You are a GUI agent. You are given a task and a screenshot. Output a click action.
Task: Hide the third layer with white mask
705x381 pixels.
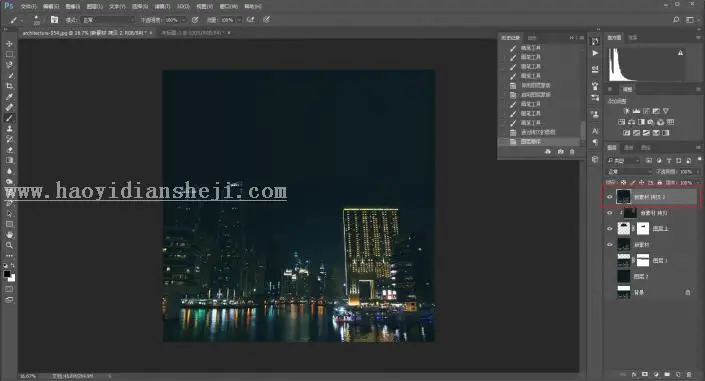[x=610, y=229]
